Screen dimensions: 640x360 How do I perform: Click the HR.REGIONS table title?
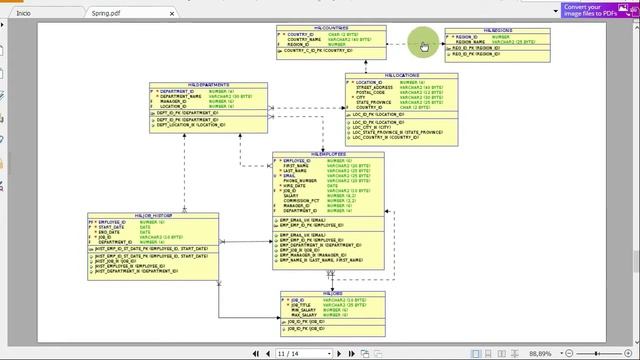(498, 31)
